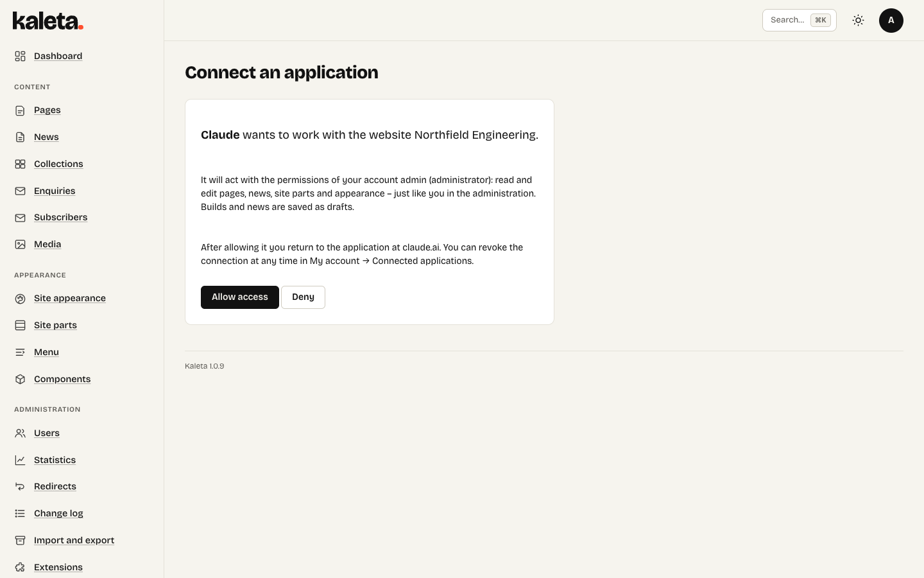Click the Media image icon
The width and height of the screenshot is (924, 578).
(21, 245)
